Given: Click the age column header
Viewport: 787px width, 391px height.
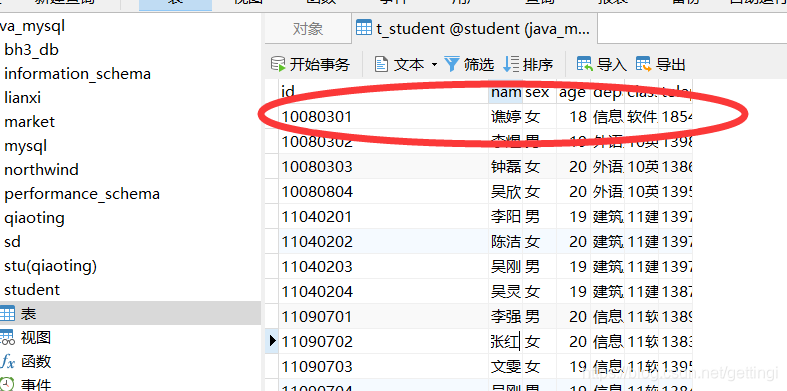Looking at the screenshot, I should pos(573,91).
